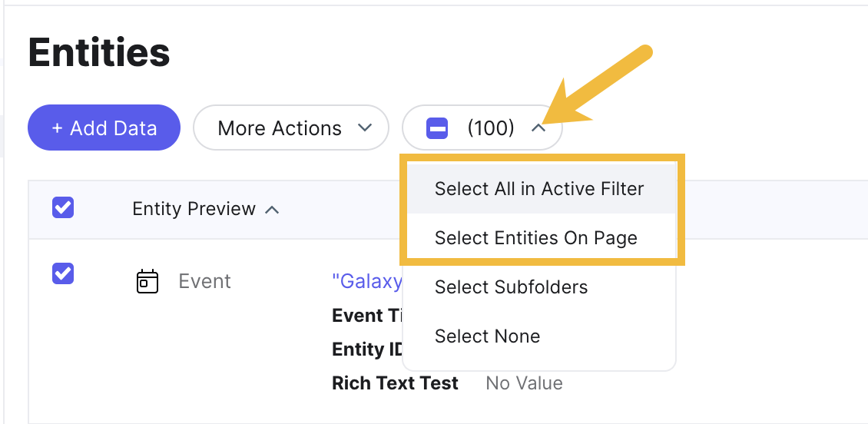Click the (100) selection count label
The image size is (868, 424).
491,128
